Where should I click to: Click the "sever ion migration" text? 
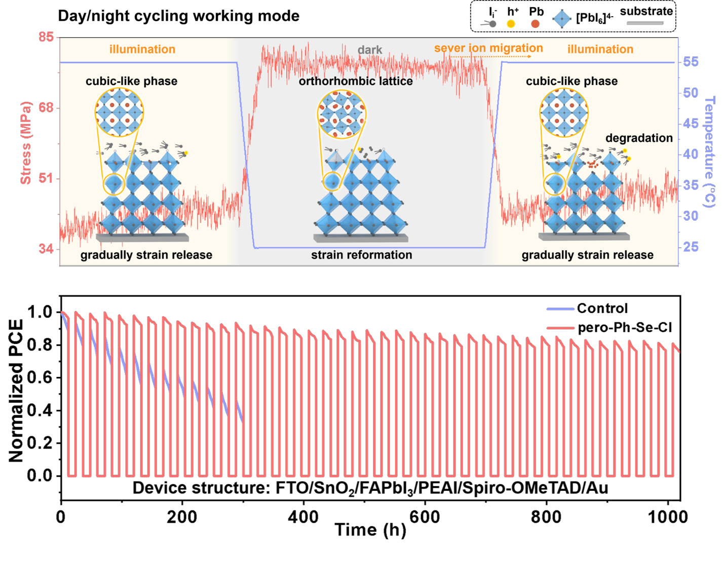click(488, 48)
